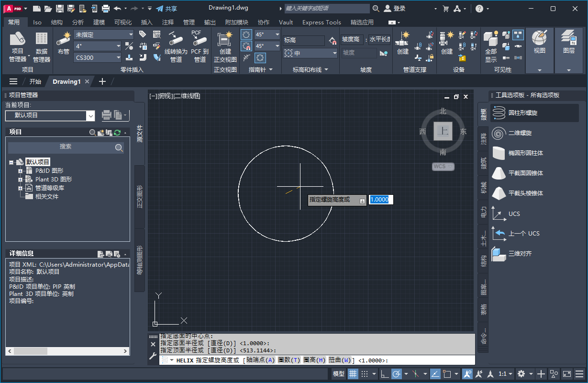Viewport: 588px width, 383px height.
Task: Toggle grid display in the status bar
Action: [353, 374]
